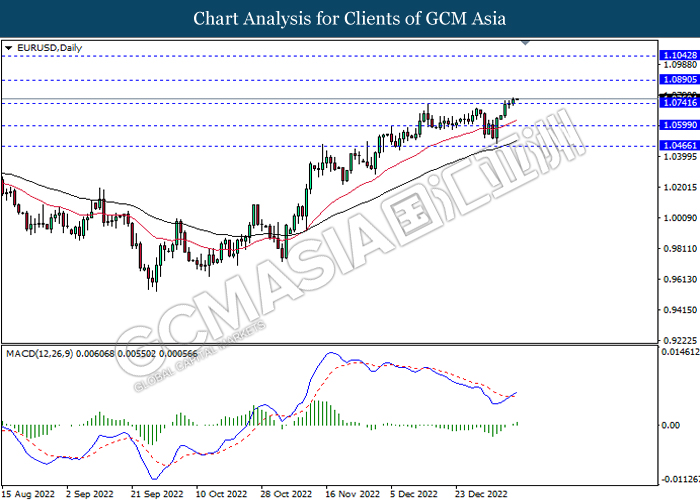700x500 pixels.
Task: Click the 1.03995 price scale value
Action: click(680, 157)
